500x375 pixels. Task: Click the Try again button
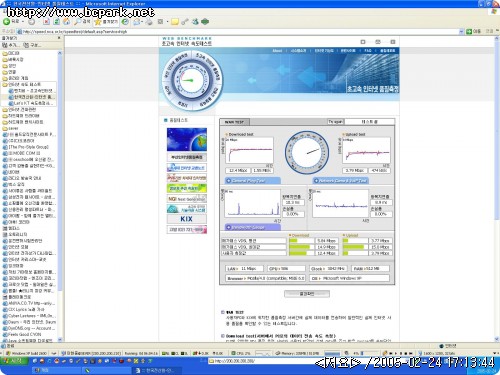click(x=335, y=122)
